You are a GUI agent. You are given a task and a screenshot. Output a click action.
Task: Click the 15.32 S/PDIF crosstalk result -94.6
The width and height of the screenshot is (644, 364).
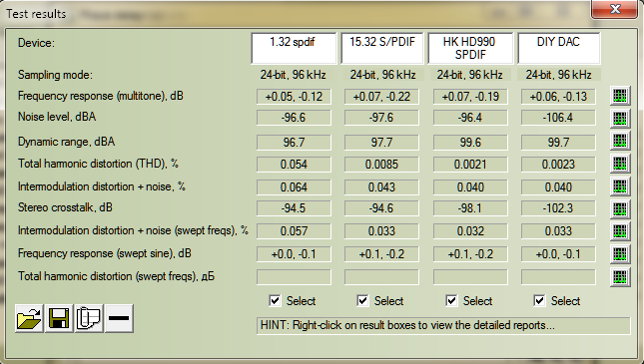pyautogui.click(x=381, y=208)
